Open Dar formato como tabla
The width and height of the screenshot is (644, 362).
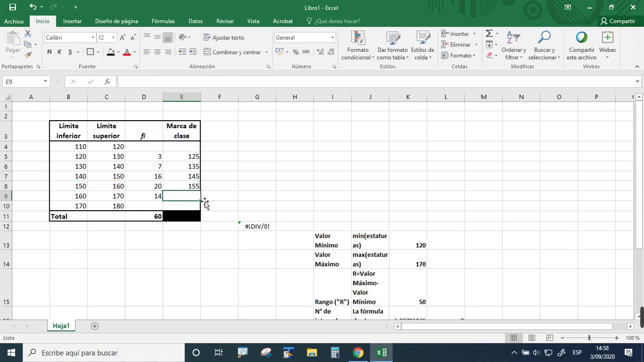(x=392, y=46)
